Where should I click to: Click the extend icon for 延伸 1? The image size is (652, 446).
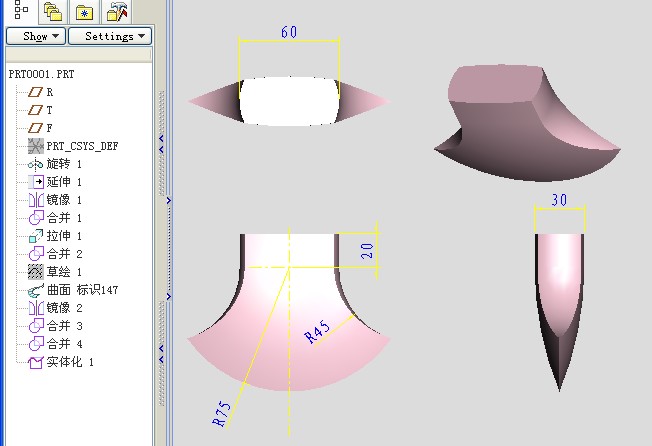coord(36,182)
